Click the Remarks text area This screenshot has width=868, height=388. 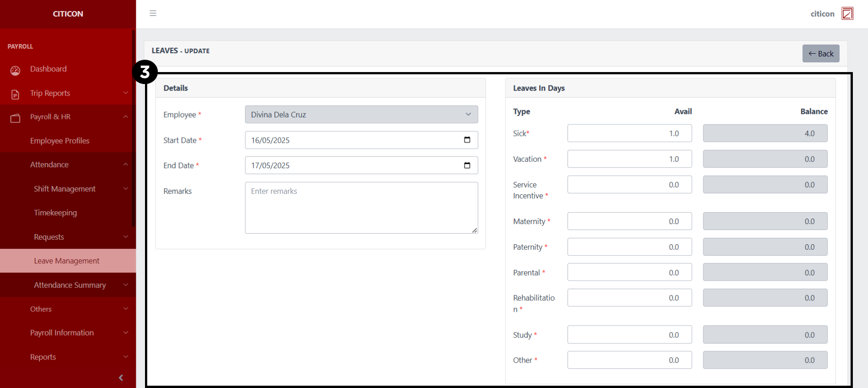click(361, 208)
